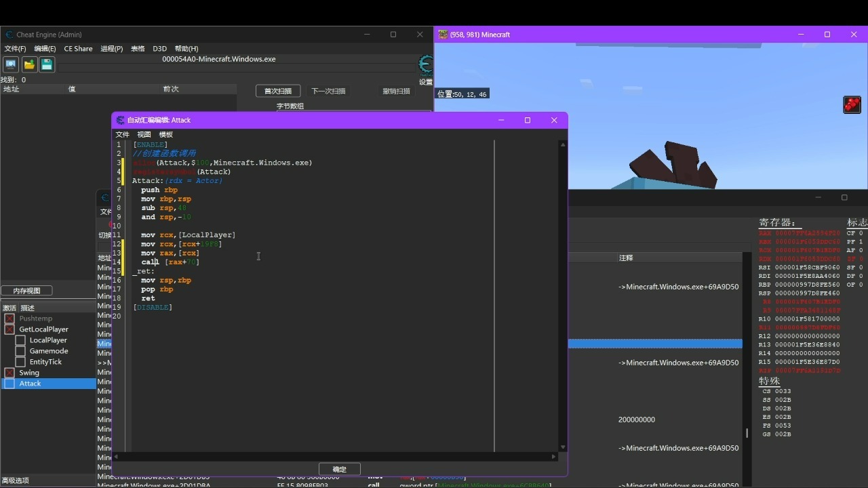Click 高级选项 advanced options at bottom
The image size is (868, 488).
click(x=16, y=481)
